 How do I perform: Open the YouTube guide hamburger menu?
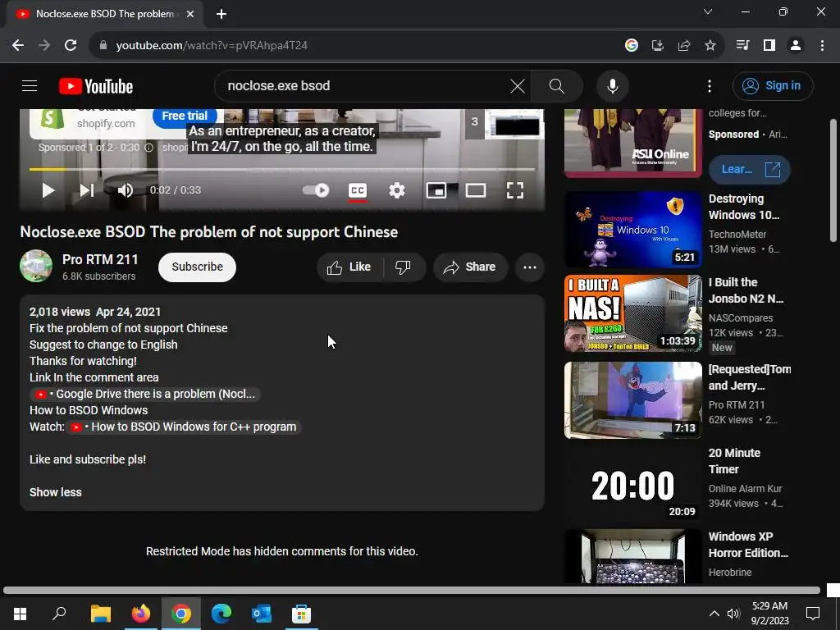tap(30, 85)
